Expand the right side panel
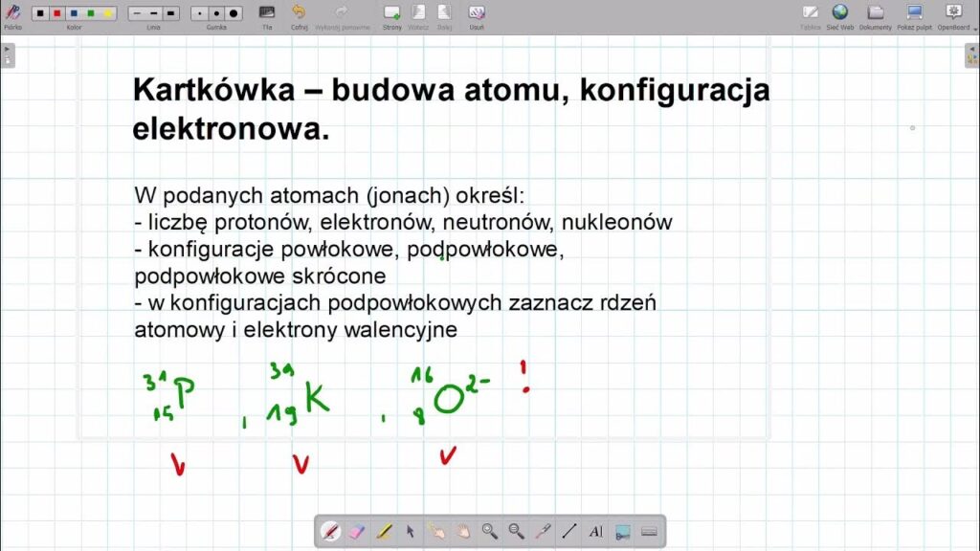 tap(972, 55)
